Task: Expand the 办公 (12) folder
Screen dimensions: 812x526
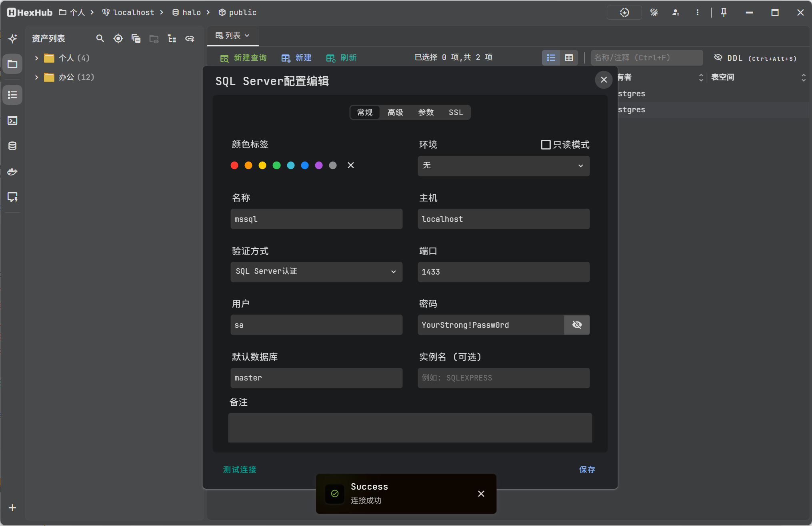Action: pyautogui.click(x=36, y=77)
